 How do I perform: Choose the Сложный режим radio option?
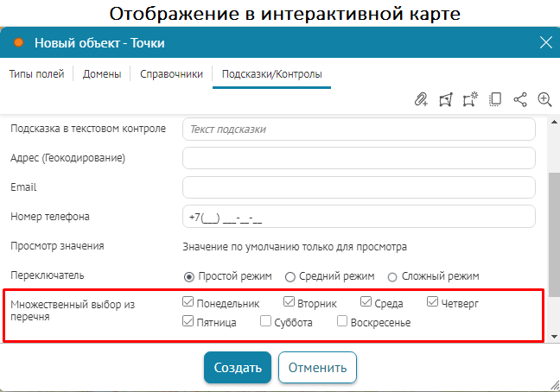[392, 276]
